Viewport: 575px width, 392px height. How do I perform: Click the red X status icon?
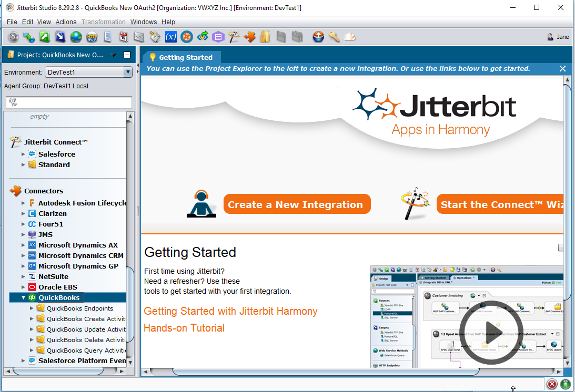pyautogui.click(x=552, y=384)
